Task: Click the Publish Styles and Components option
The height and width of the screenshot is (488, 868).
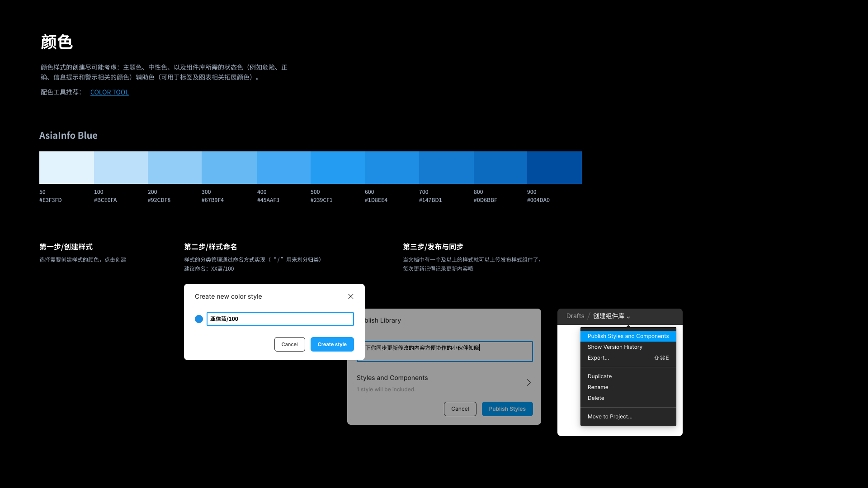Action: [628, 335]
